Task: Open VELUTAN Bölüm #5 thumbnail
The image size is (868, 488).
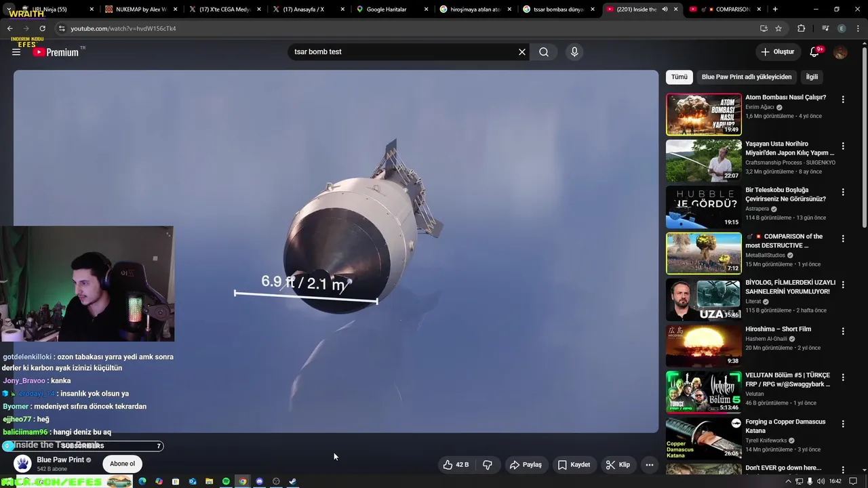Action: tap(704, 392)
